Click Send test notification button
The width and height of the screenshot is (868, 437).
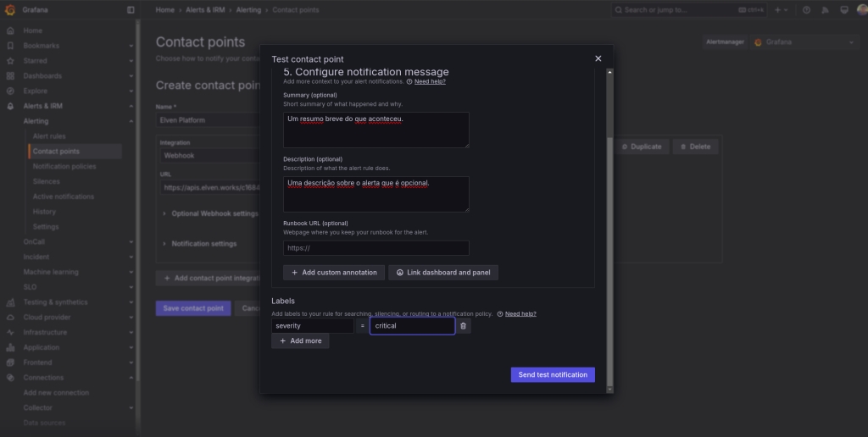coord(552,374)
